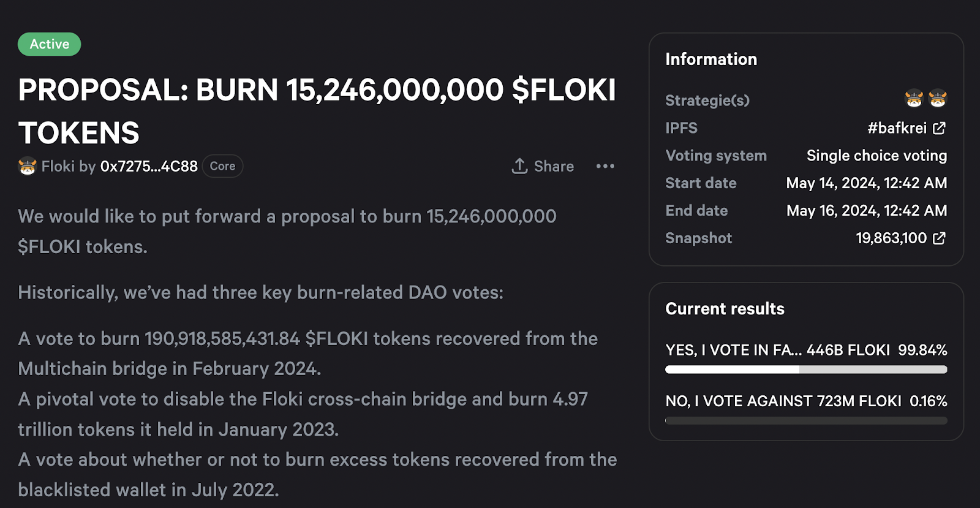
Task: Select the NO vote option
Action: click(x=805, y=401)
